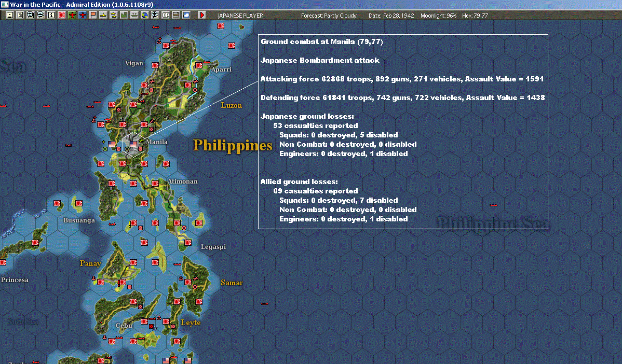Click the Forecast: Partly Cloudy status
The height and width of the screenshot is (364, 622).
(329, 16)
